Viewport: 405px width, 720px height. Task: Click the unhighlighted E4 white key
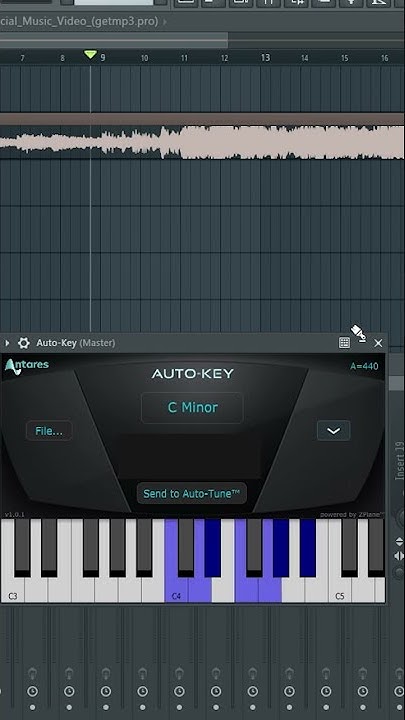tap(223, 590)
